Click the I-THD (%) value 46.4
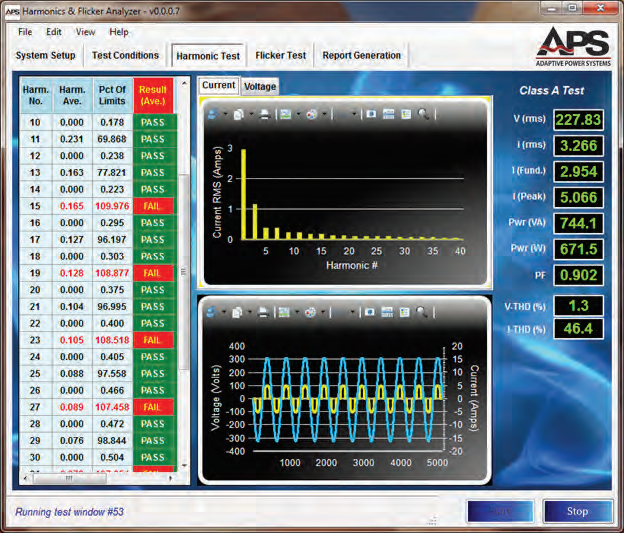Image resolution: width=624 pixels, height=533 pixels. coord(578,329)
